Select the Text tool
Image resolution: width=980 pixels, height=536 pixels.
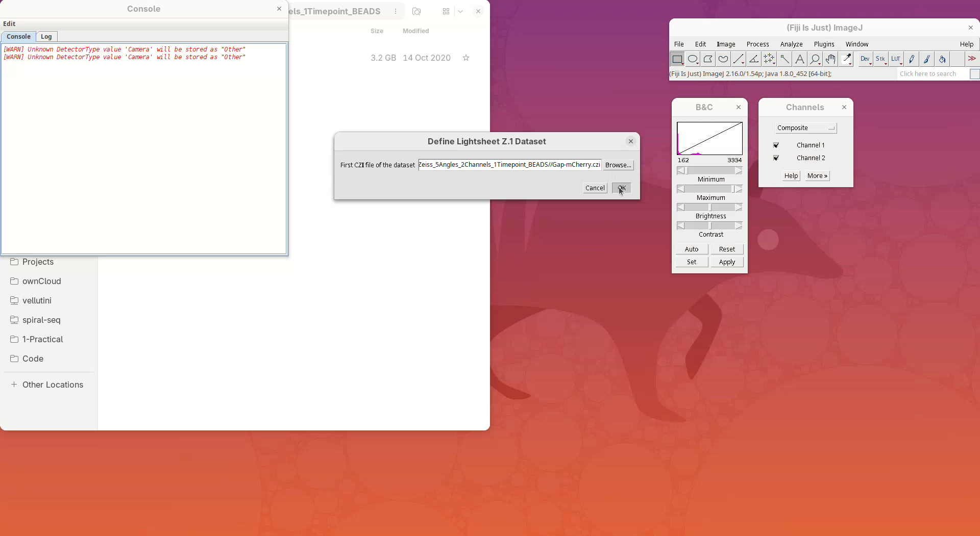point(800,59)
